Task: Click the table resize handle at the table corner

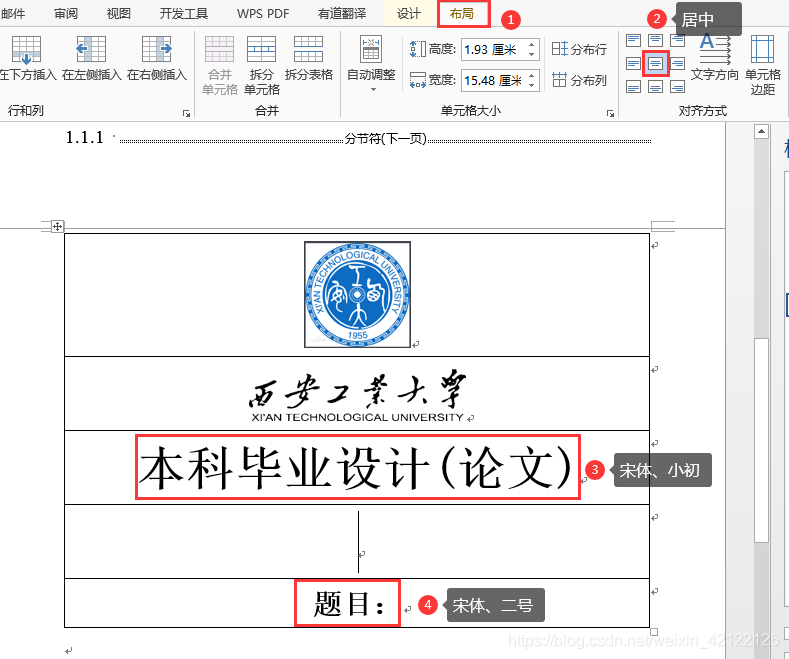Action: pos(654,632)
